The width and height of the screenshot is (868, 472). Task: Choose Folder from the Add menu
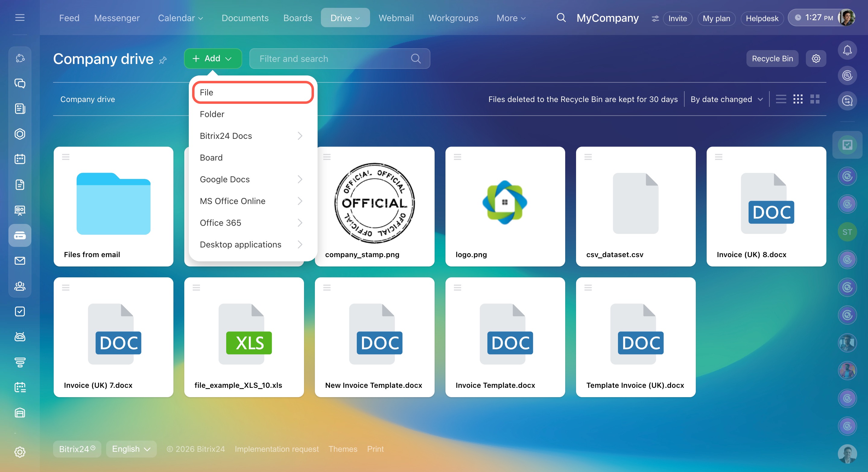[212, 114]
